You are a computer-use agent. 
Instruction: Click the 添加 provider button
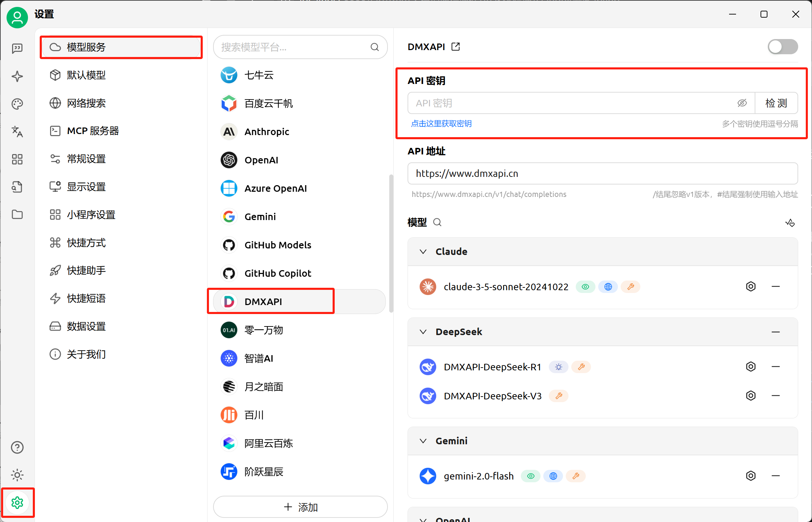tap(300, 507)
